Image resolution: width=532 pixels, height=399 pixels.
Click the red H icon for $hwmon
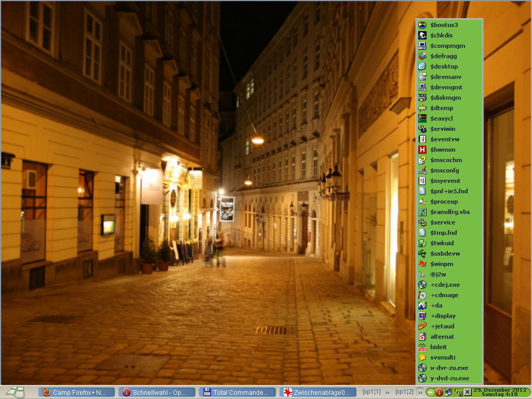[x=422, y=150]
